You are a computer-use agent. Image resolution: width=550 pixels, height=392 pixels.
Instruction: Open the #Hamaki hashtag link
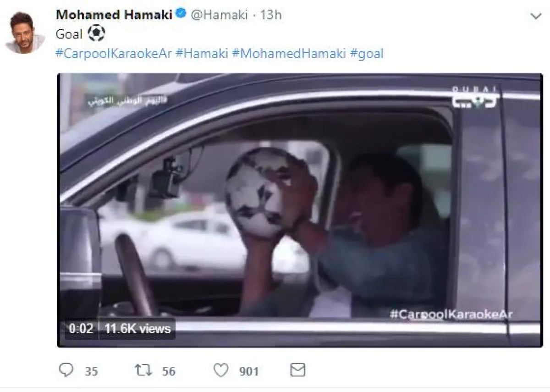[202, 54]
